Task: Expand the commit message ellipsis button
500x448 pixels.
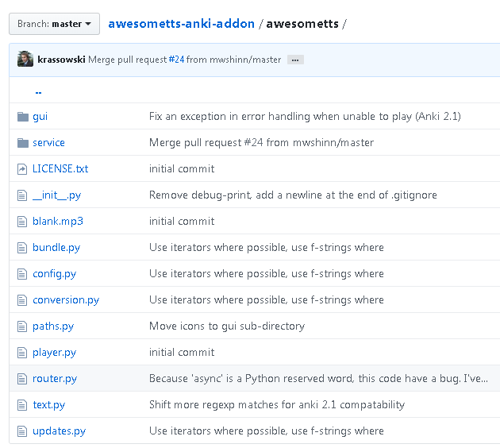Action: point(295,60)
